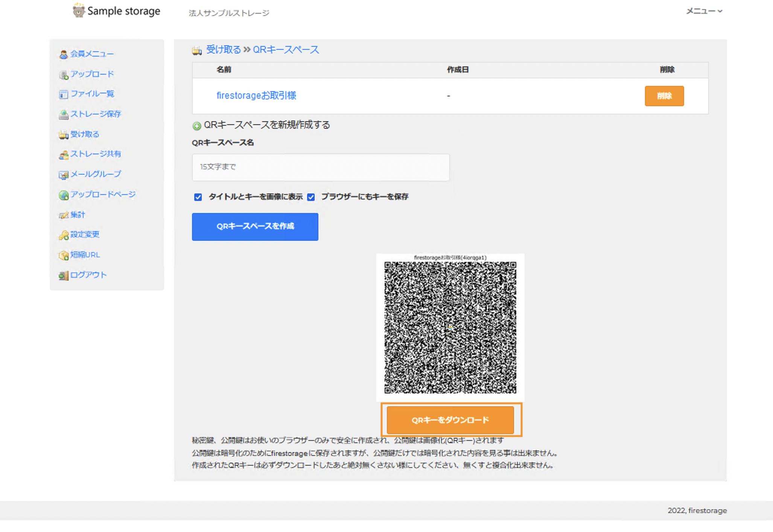Click the green plus icon beside QRキースペースを新規作成する
The height and width of the screenshot is (532, 773).
(196, 126)
